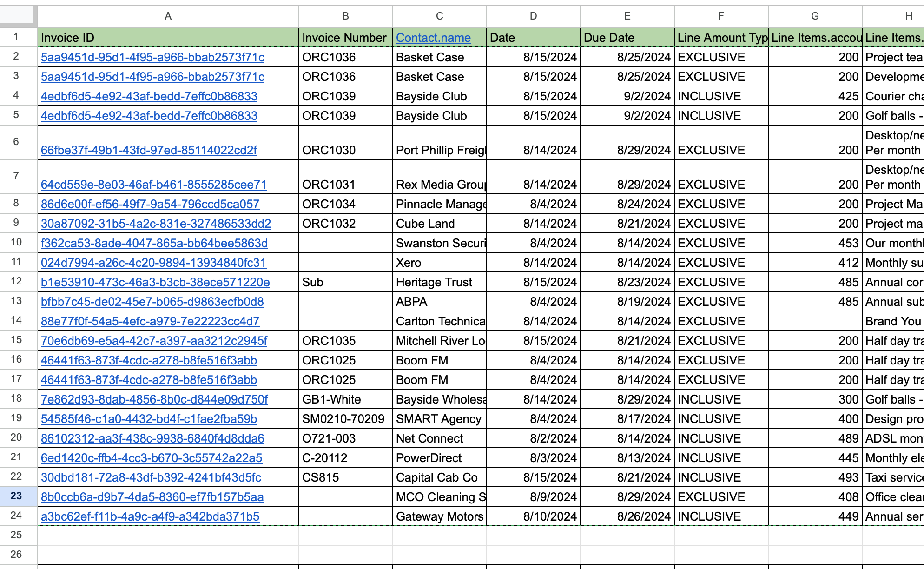Click PowerDirect contact cell
Viewport: 924px width, 569px height.
point(439,458)
